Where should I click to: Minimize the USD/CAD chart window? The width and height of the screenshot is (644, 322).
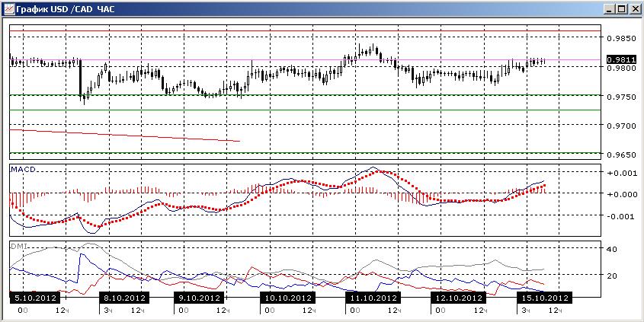(610, 9)
